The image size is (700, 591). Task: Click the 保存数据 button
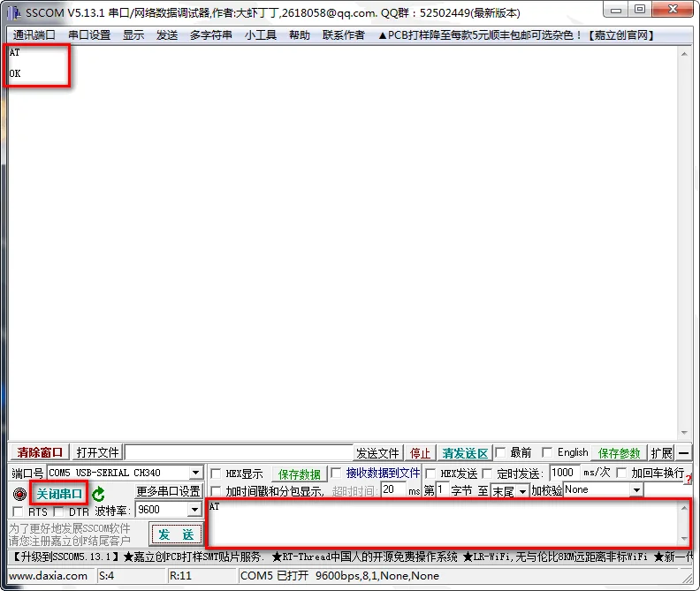coord(299,474)
